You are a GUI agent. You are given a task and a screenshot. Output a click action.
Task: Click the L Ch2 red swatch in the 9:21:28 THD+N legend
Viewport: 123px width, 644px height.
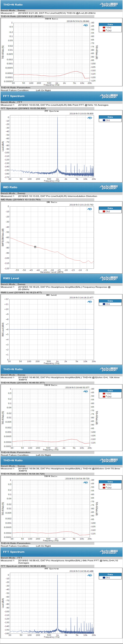click(x=104, y=27)
